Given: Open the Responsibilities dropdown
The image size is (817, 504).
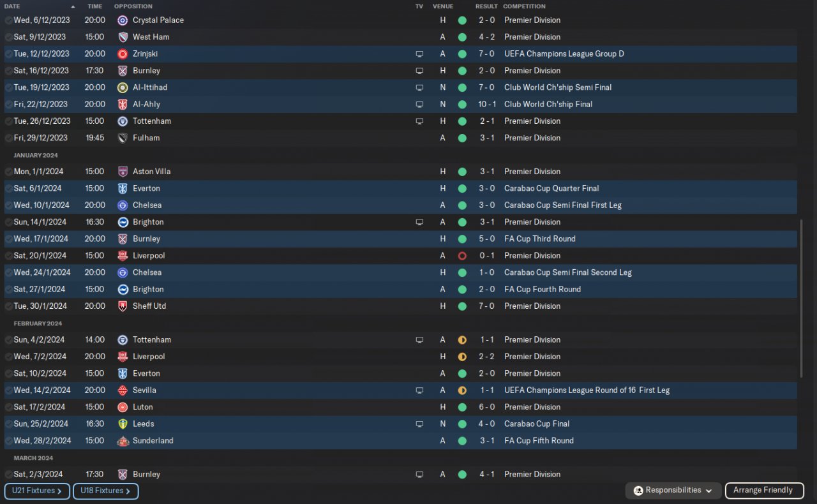Looking at the screenshot, I should click(673, 491).
